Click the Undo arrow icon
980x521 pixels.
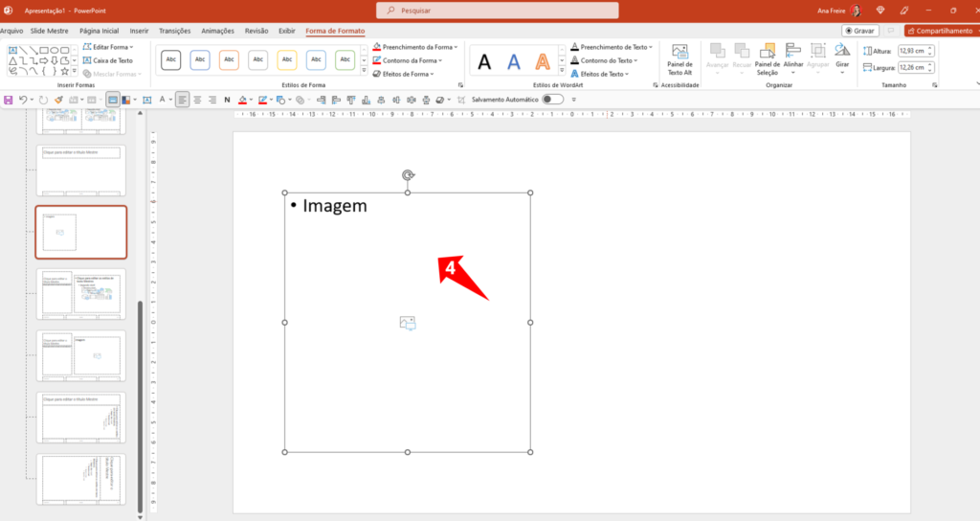23,100
